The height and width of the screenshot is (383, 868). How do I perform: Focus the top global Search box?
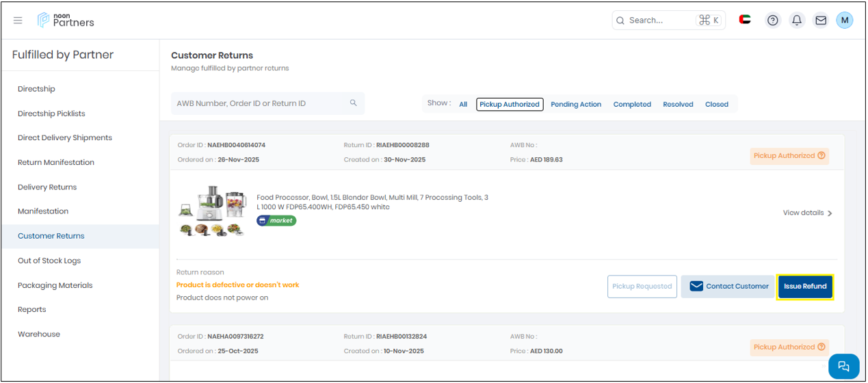660,21
